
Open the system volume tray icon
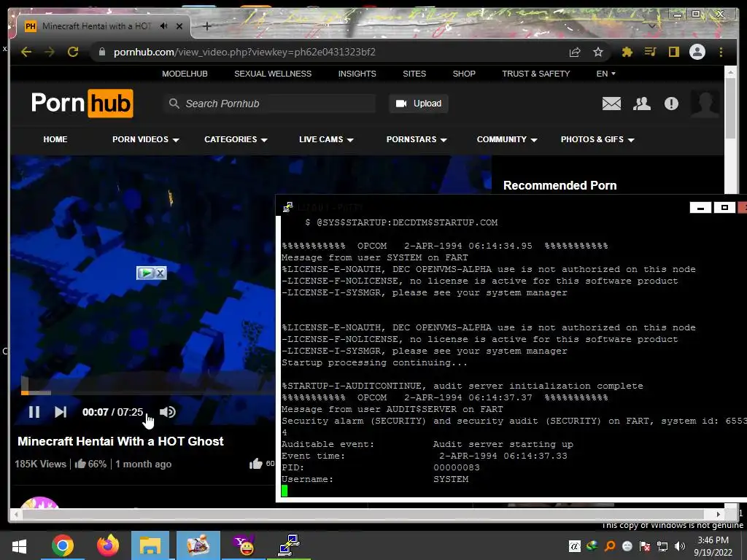(680, 546)
